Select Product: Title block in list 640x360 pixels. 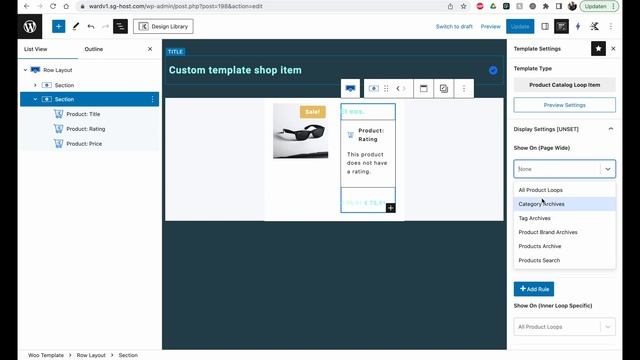click(x=83, y=114)
